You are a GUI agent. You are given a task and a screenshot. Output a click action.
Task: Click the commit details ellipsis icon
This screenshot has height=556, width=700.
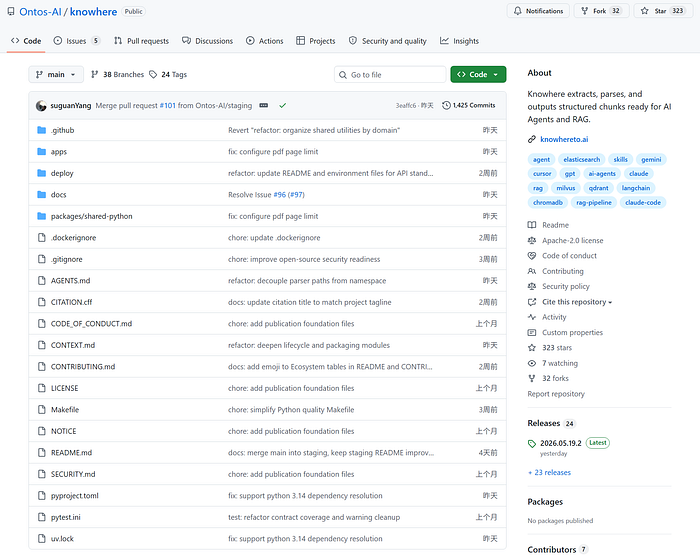pos(264,105)
